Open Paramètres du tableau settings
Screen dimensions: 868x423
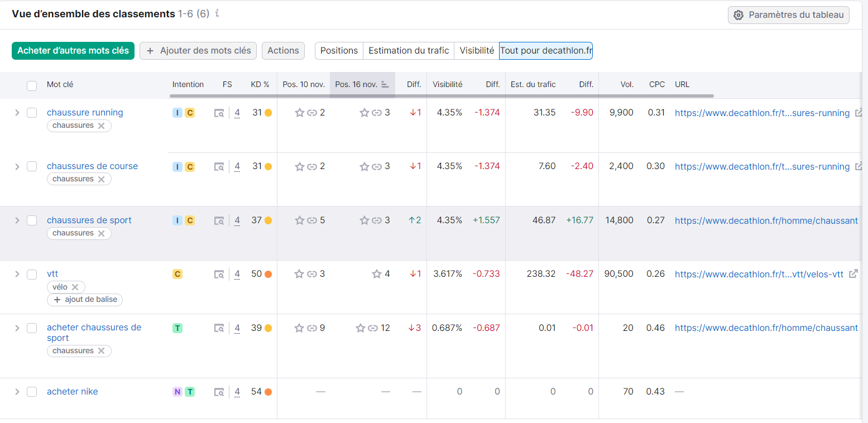coord(788,15)
